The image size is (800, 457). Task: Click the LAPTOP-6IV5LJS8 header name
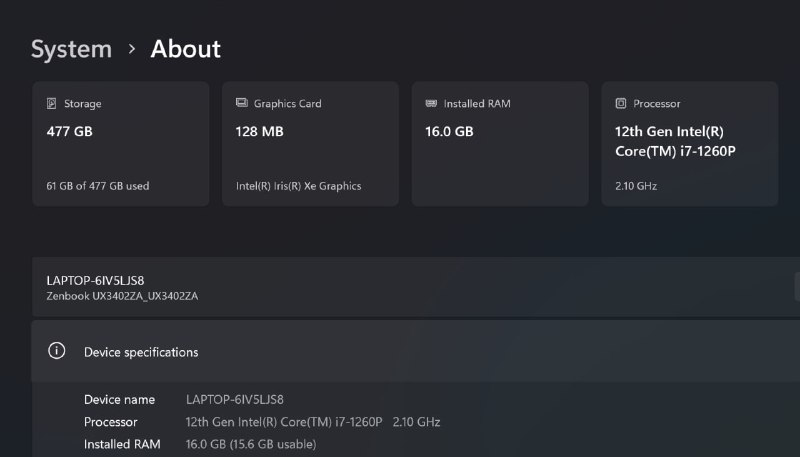click(95, 280)
